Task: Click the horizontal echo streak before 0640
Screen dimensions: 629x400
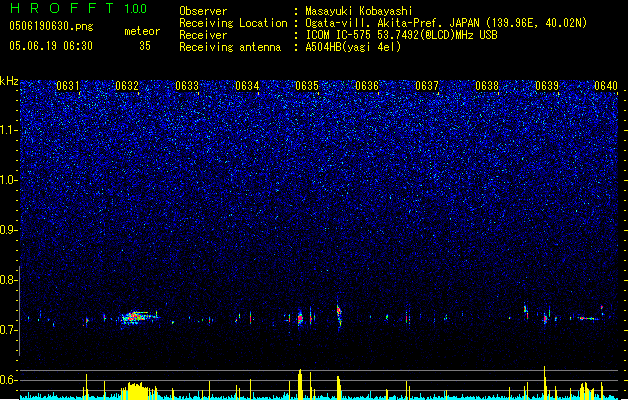Action: click(588, 319)
